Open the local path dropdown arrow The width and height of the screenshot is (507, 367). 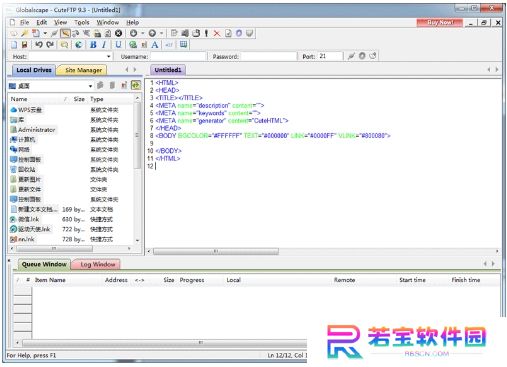coord(90,86)
